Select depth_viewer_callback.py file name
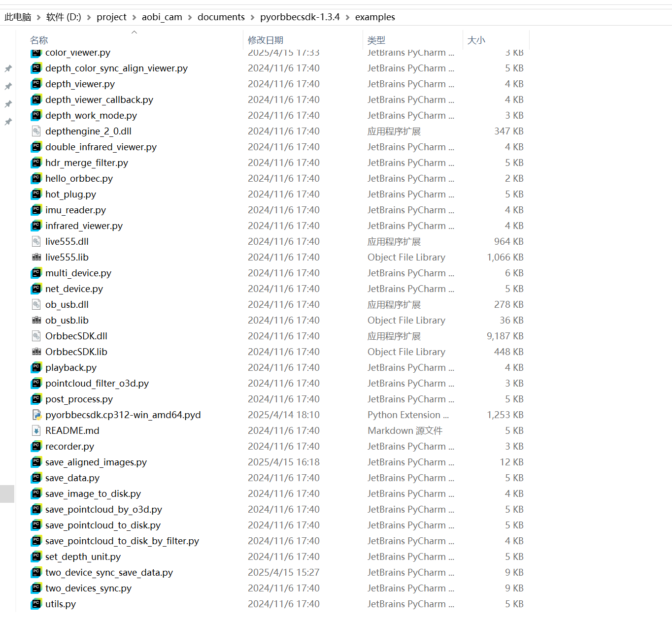Screen dimensions: 672x620 coord(99,99)
